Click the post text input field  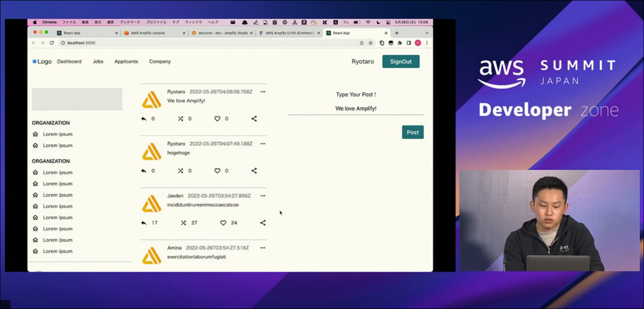(355, 108)
